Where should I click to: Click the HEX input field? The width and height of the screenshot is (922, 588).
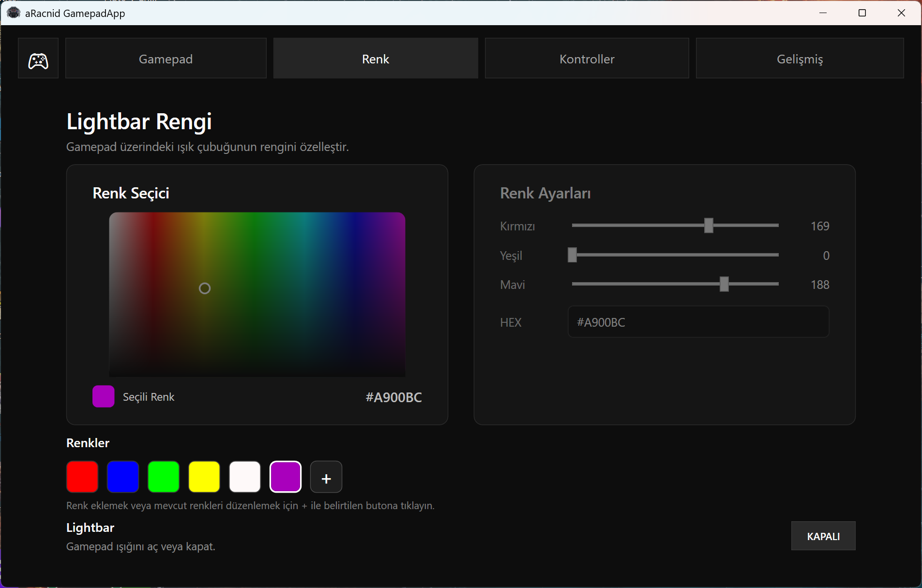(698, 322)
